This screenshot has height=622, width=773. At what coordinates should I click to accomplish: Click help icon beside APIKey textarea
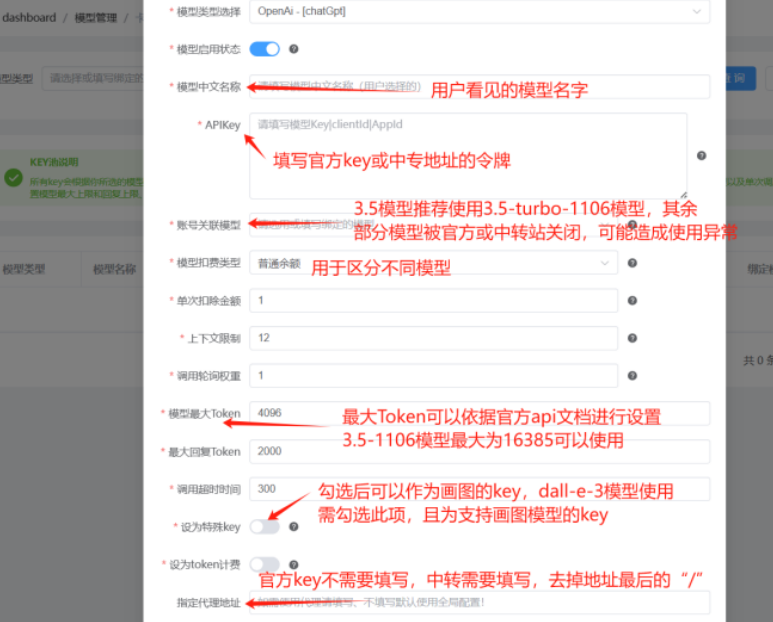[x=702, y=156]
